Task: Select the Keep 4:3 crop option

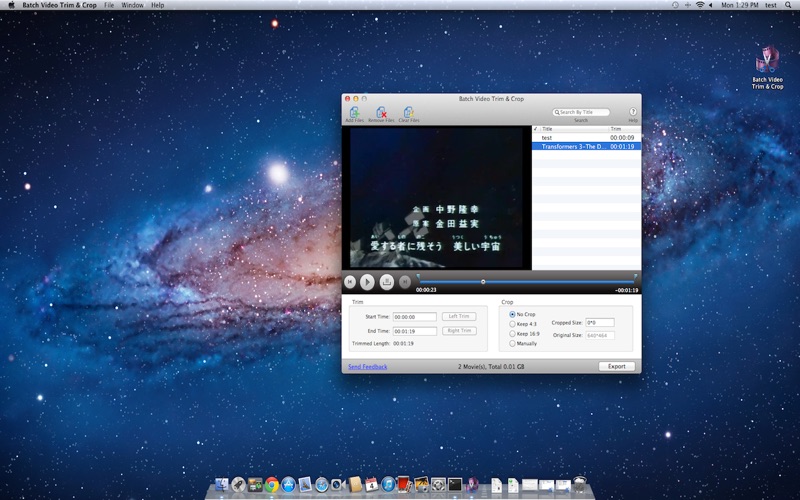Action: tap(513, 324)
